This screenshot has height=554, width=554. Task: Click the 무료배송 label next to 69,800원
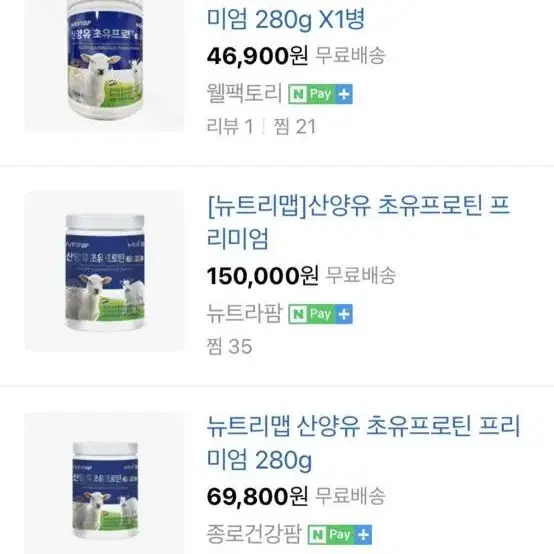coord(350,496)
